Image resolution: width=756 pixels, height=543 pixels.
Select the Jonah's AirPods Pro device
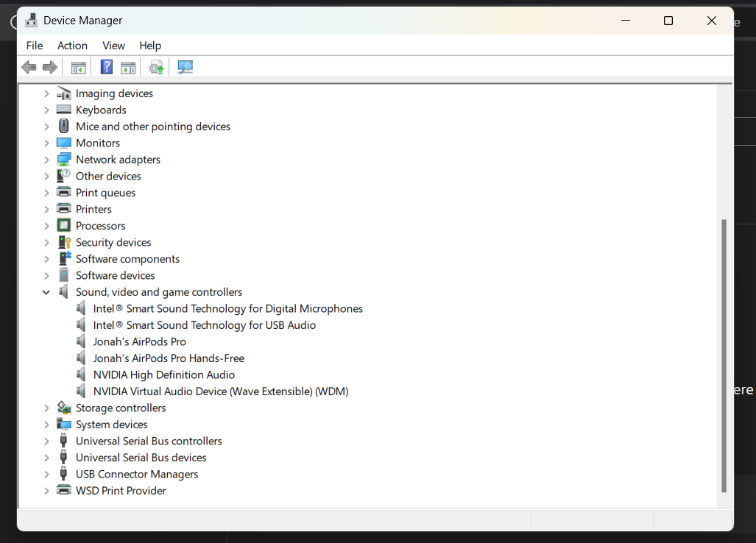pyautogui.click(x=139, y=341)
